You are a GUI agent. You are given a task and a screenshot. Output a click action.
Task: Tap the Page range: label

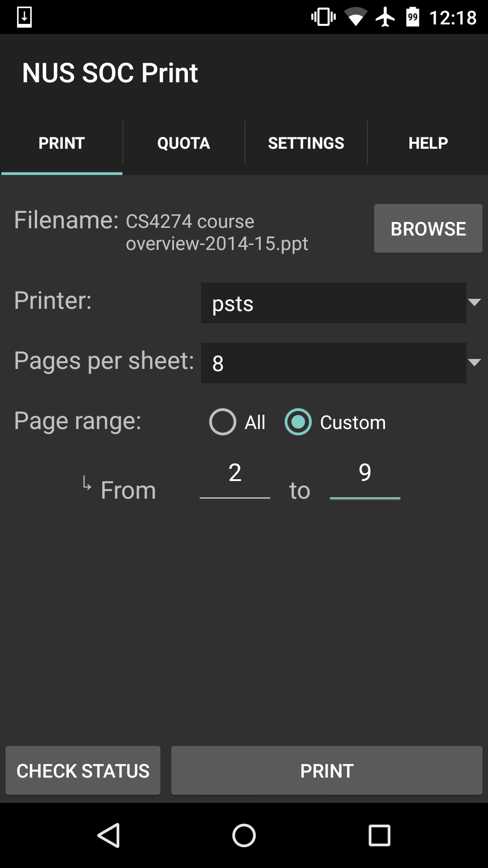pos(78,421)
